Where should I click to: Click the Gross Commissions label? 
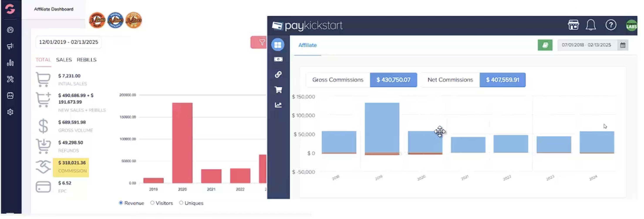pyautogui.click(x=338, y=80)
